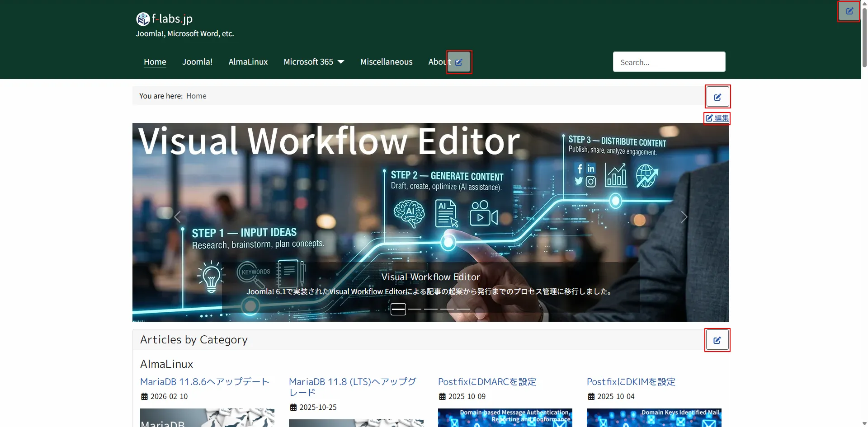Screen dimensions: 868x427
Task: Click the 編集 edit link above the slideshow
Action: (x=717, y=118)
